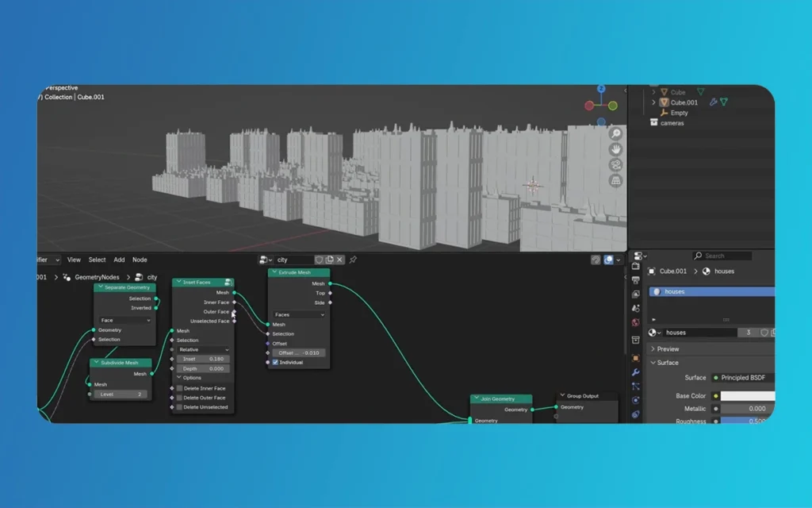Click the viewport pan hand icon
This screenshot has height=508, width=812.
point(615,149)
